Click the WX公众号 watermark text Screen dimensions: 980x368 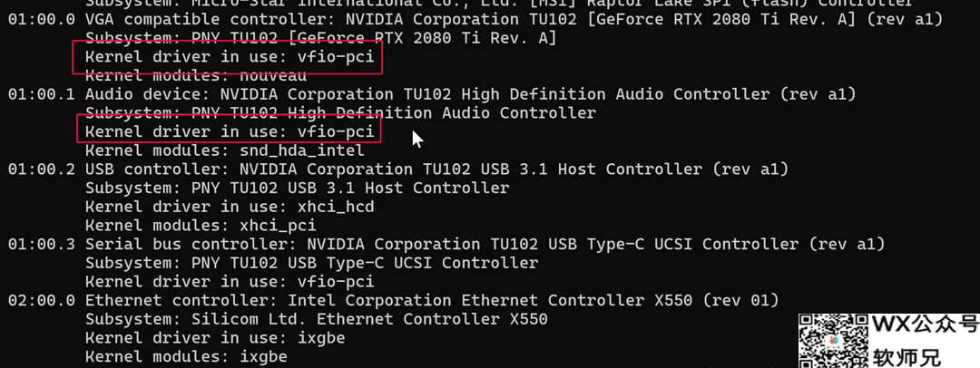[x=925, y=324]
